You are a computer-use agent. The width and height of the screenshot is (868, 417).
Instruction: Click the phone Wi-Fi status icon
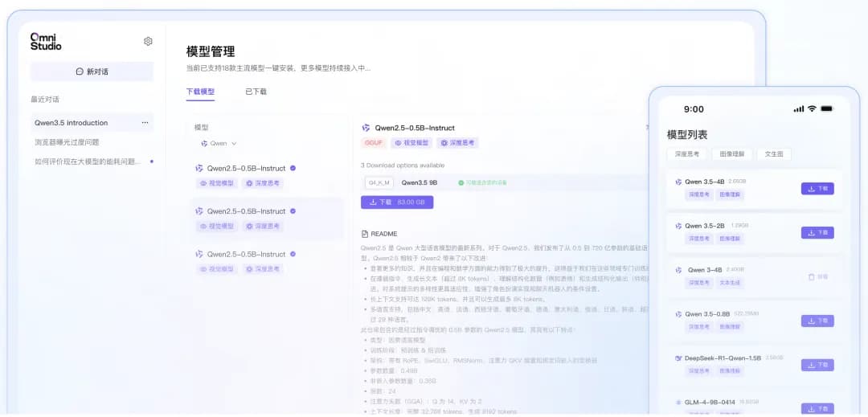812,109
